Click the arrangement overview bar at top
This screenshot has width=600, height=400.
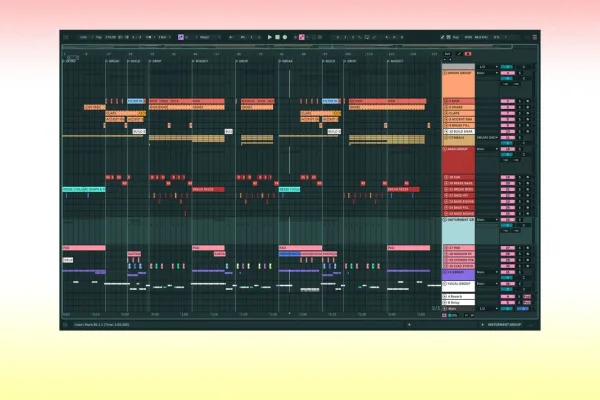pos(287,47)
